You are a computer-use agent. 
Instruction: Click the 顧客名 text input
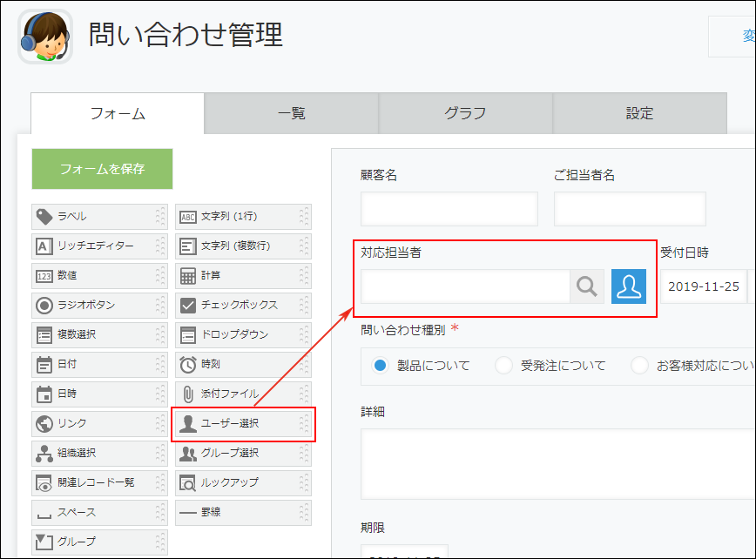pos(449,209)
